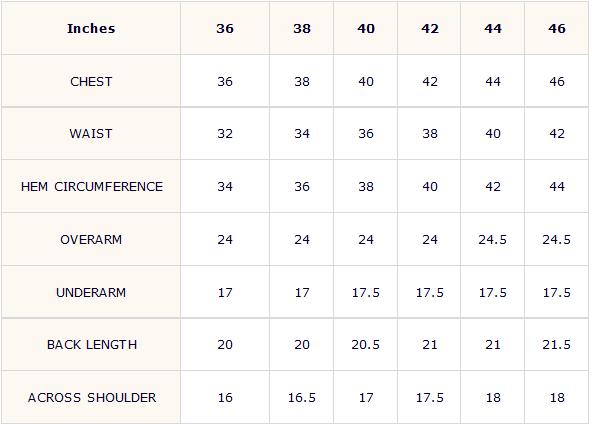This screenshot has height=427, width=592.
Task: Select the size 46 column header
Action: (x=557, y=29)
